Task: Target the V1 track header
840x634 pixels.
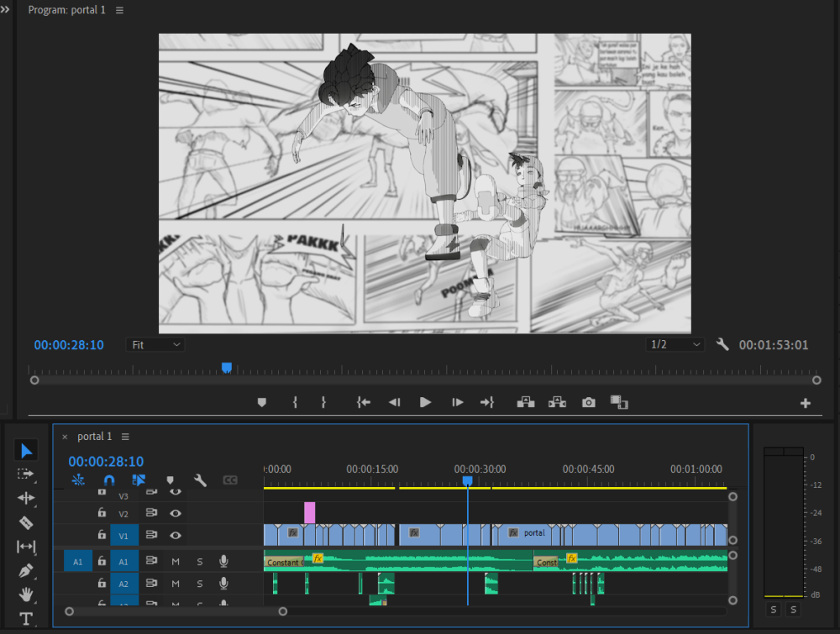Action: coord(123,536)
